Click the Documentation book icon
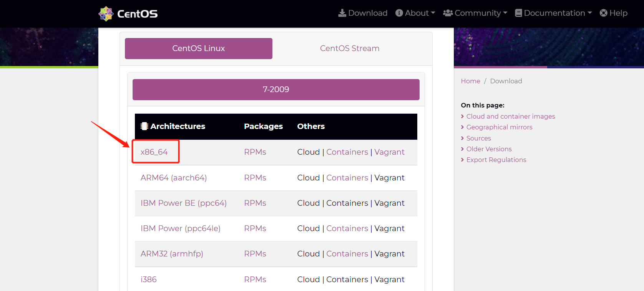 click(x=518, y=13)
